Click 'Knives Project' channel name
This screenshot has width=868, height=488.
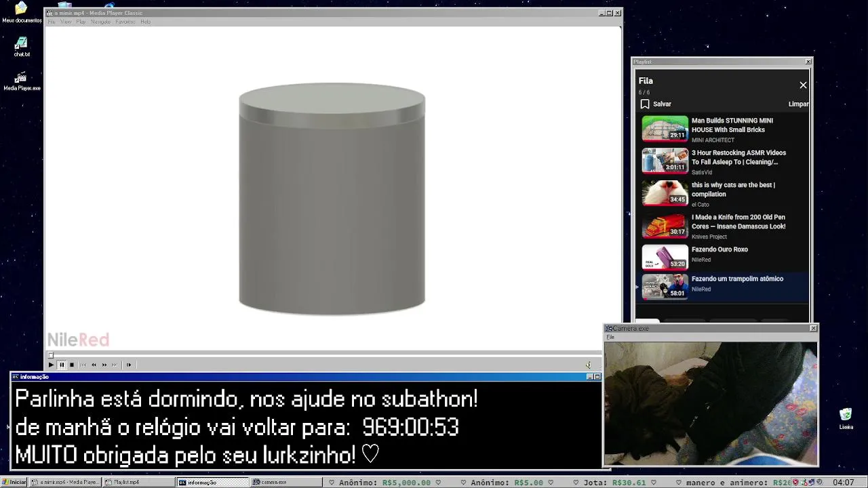[709, 237]
